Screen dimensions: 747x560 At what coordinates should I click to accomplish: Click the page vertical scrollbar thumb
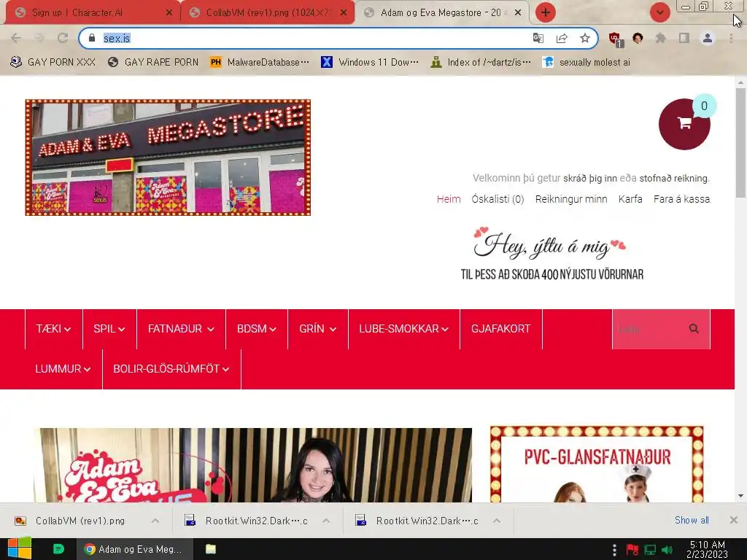[x=741, y=143]
